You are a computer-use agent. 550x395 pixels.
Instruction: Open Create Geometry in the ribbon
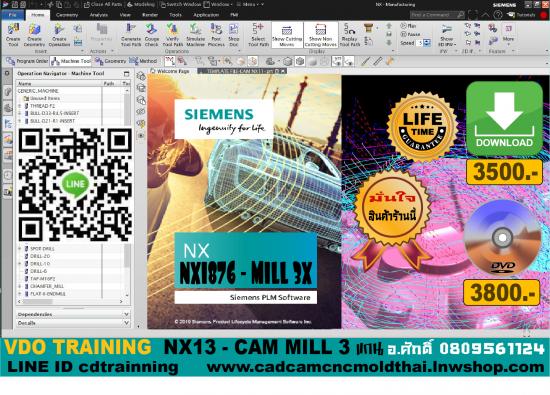click(34, 35)
